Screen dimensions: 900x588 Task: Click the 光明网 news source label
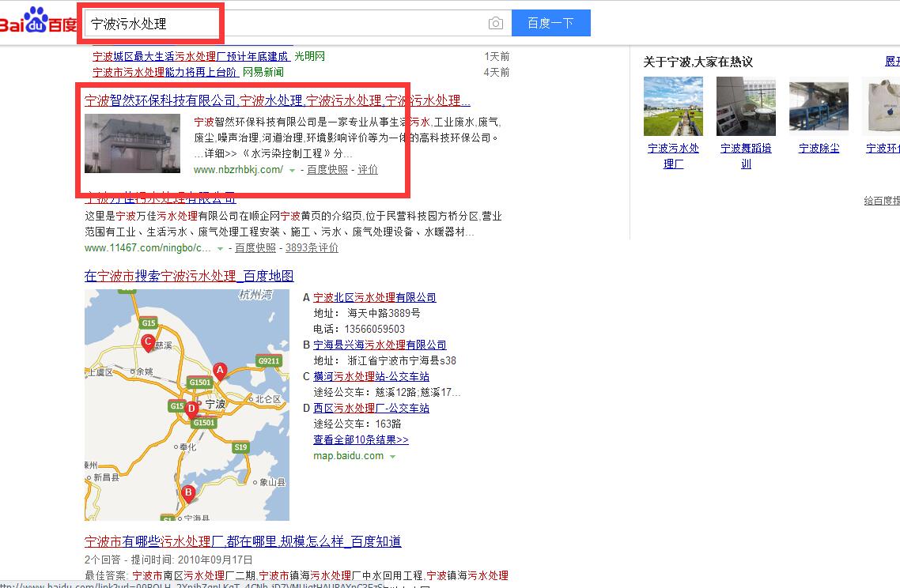tap(310, 56)
